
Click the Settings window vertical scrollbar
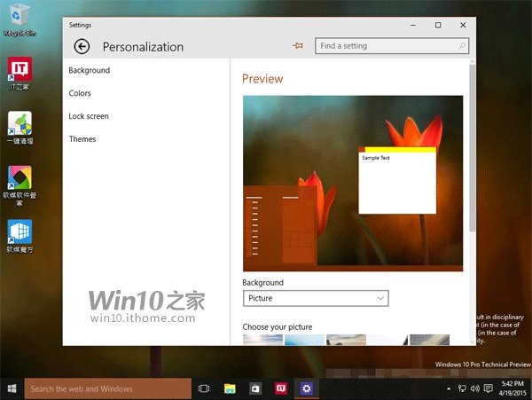click(472, 147)
